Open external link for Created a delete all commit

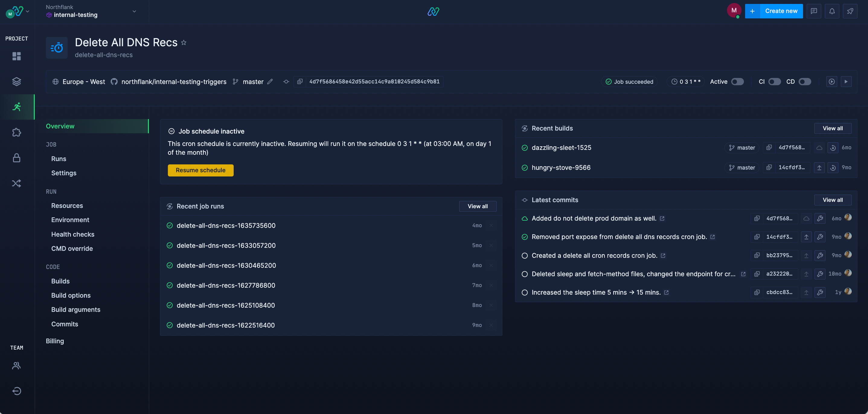[x=663, y=256]
